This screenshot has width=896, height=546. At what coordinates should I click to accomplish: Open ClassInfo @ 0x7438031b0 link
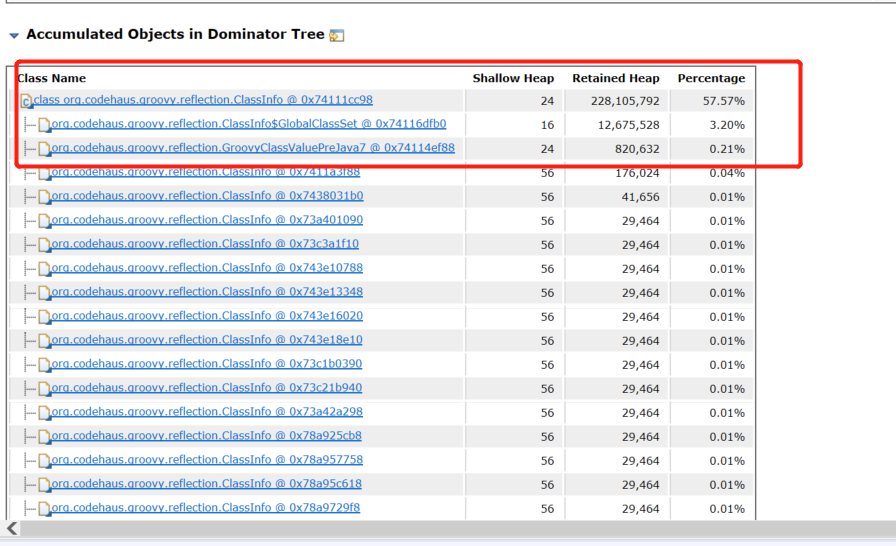tap(207, 196)
